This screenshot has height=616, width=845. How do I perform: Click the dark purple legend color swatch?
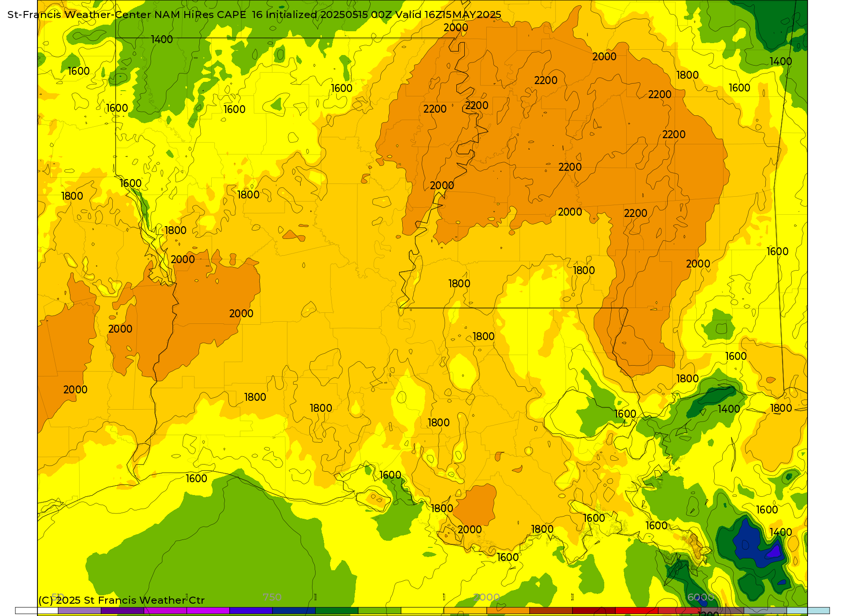[122, 610]
